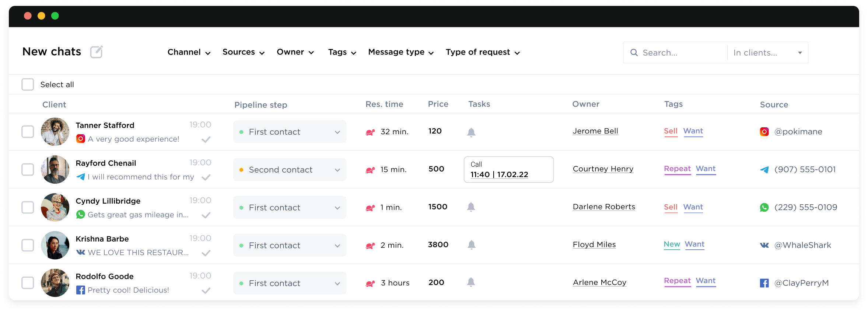The width and height of the screenshot is (868, 312).
Task: Click Facebook icon in Rodolfo Goode's message
Action: tap(81, 290)
